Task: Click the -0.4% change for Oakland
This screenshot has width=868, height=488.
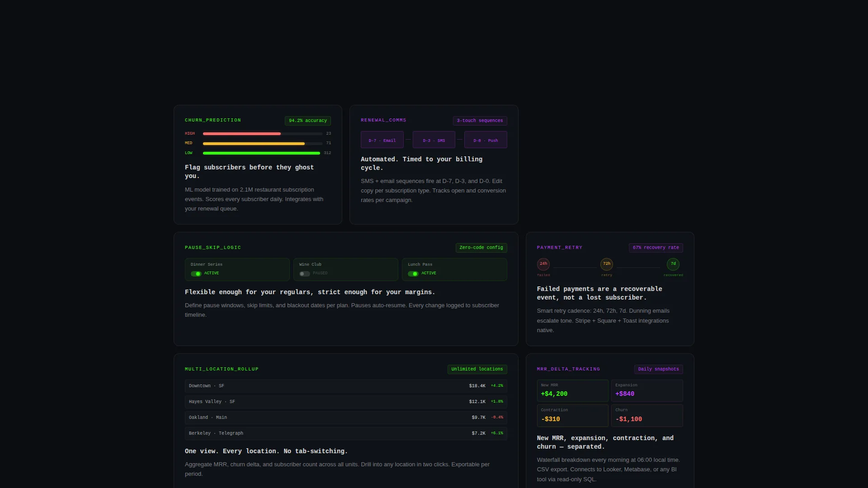Action: tap(497, 418)
